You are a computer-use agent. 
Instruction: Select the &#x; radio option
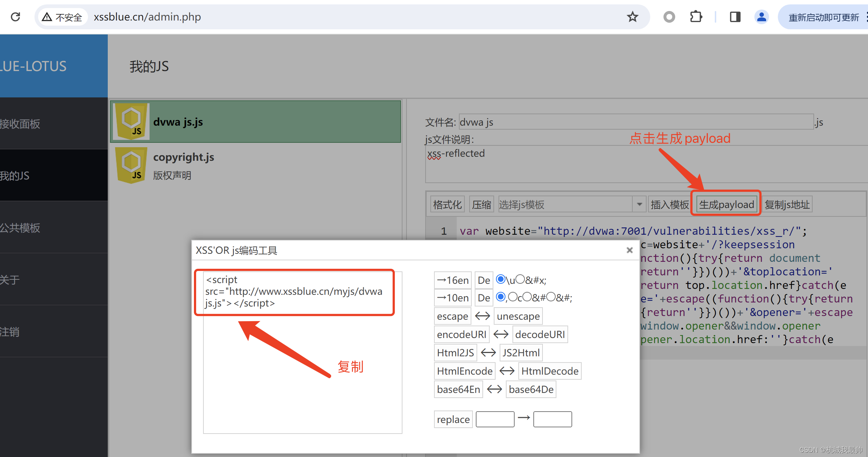tap(520, 279)
